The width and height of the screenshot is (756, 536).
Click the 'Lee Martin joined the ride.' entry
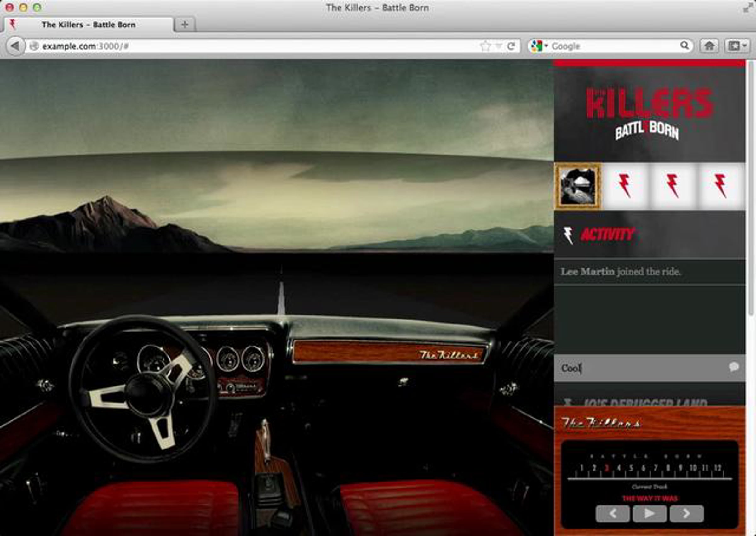point(649,272)
